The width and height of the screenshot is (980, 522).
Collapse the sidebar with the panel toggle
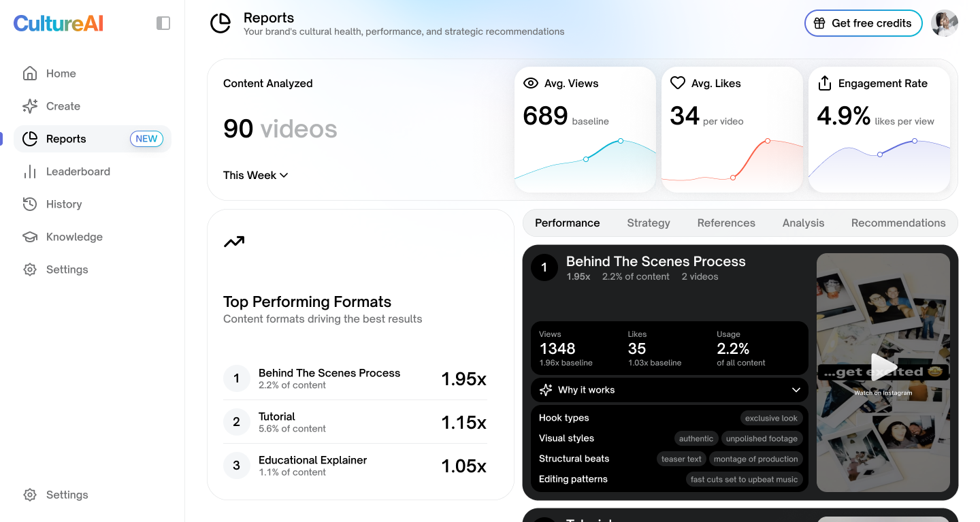163,22
